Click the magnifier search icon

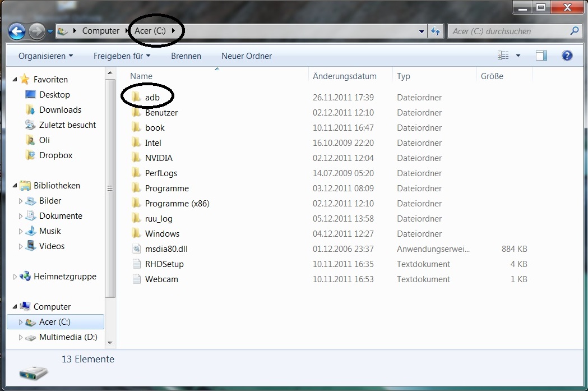(x=575, y=31)
